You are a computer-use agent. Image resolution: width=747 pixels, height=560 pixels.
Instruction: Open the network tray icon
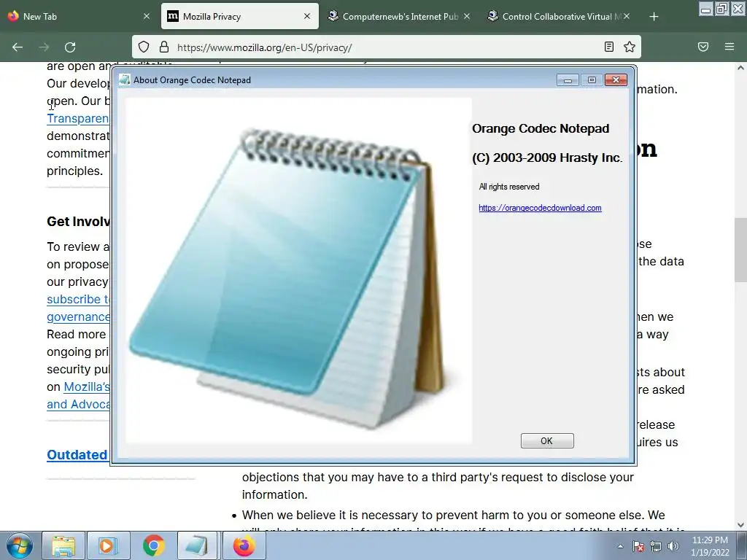tap(656, 546)
